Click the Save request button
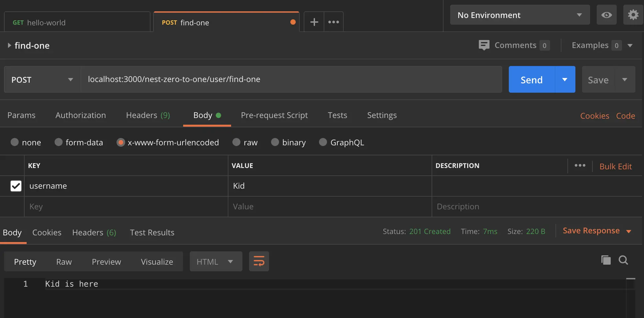Image resolution: width=644 pixels, height=318 pixels. point(598,80)
